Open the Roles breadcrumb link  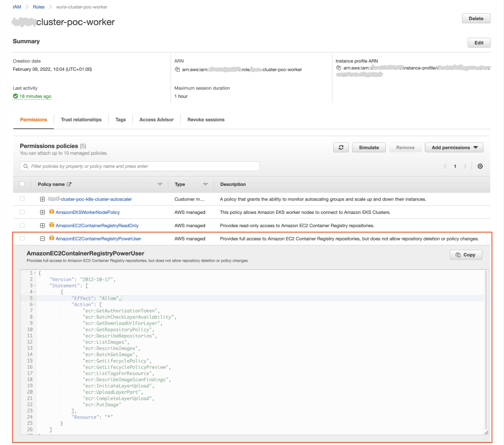(38, 7)
